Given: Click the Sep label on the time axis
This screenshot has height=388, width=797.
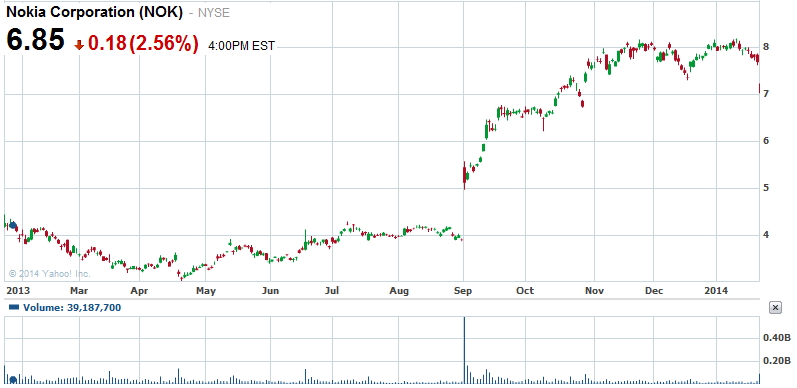Looking at the screenshot, I should coord(463,291).
